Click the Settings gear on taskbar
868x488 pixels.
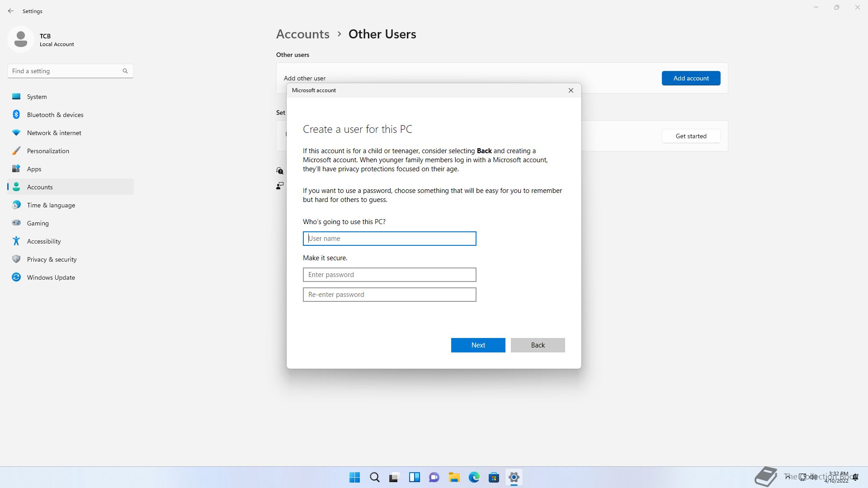514,477
